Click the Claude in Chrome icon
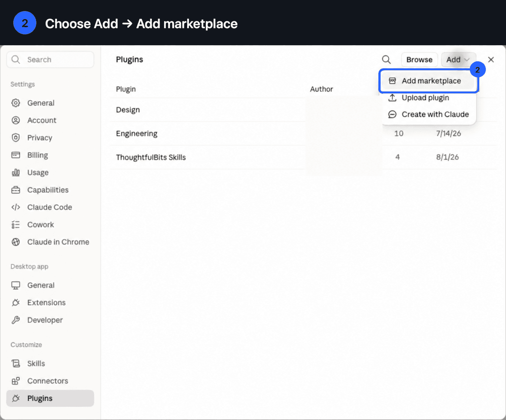 point(15,242)
